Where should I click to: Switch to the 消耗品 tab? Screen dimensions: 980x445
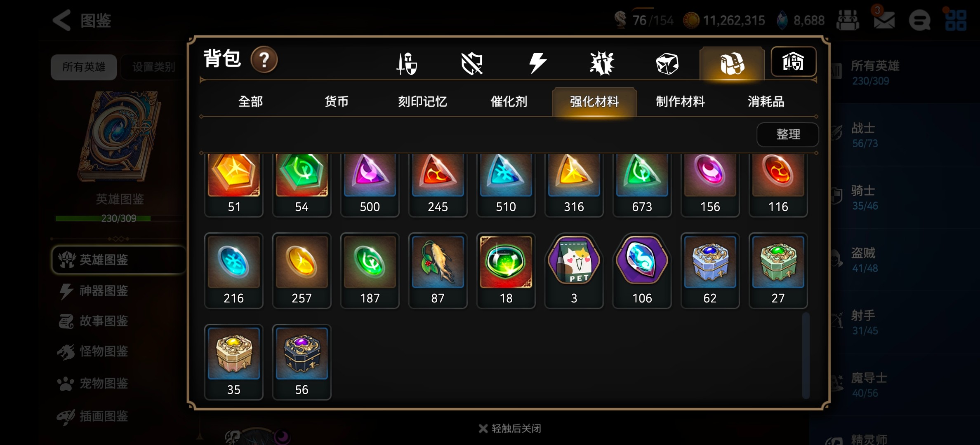(766, 101)
